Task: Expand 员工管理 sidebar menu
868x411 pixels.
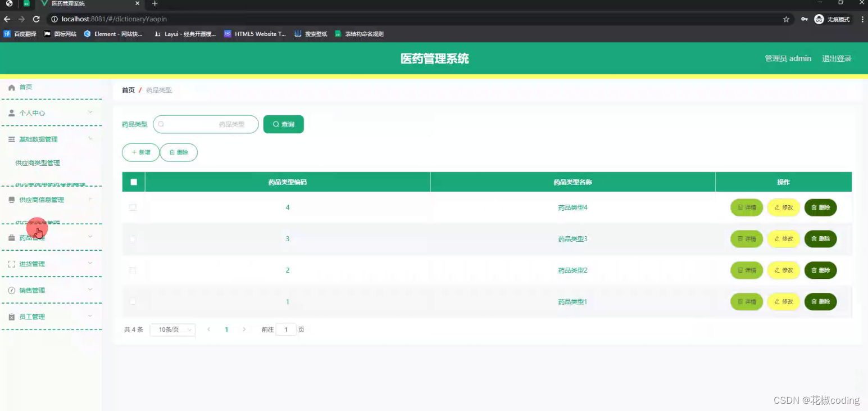Action: 51,317
